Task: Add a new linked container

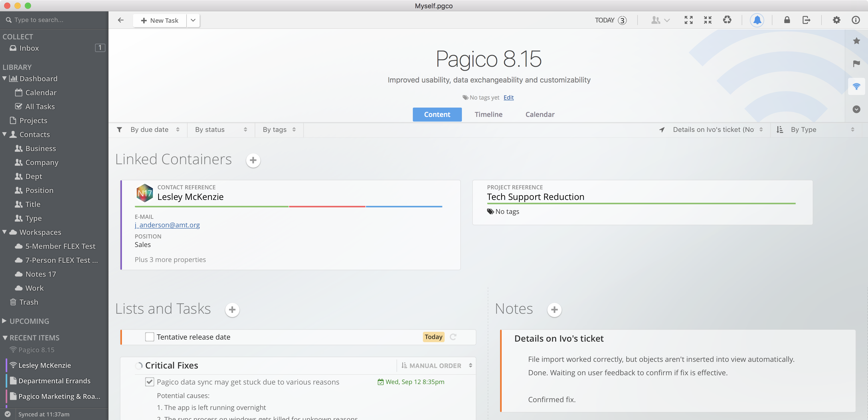Action: click(x=253, y=160)
